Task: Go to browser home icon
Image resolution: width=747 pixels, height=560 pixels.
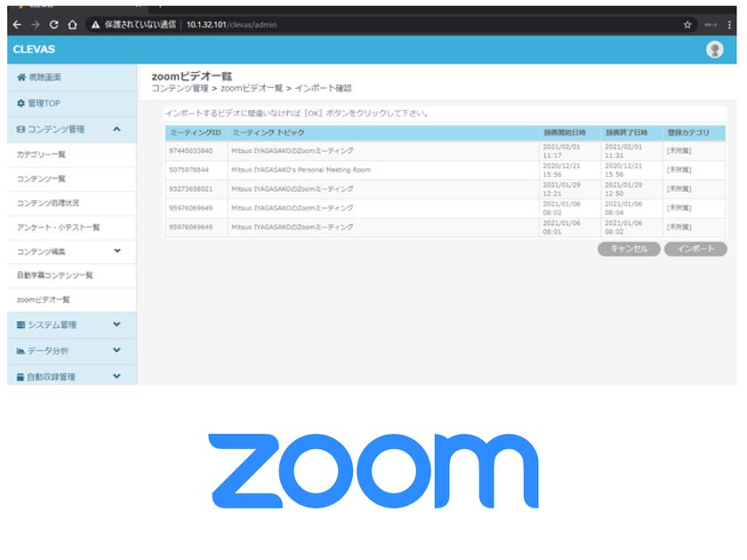Action: [x=72, y=24]
